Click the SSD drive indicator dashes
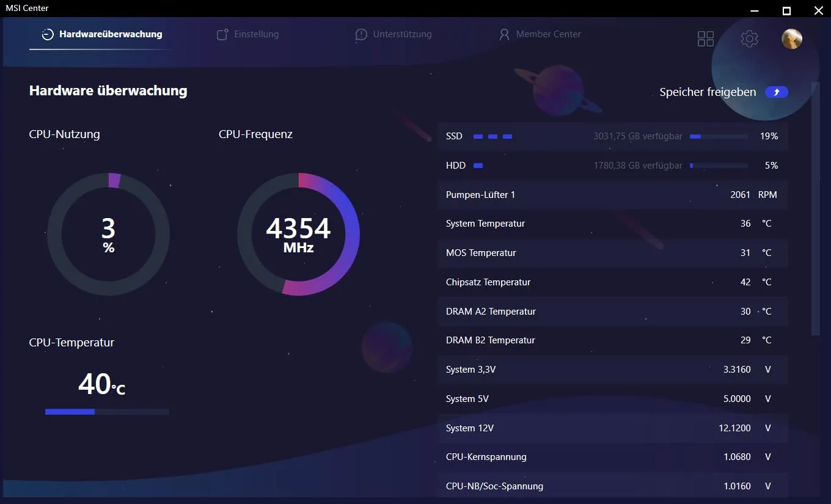This screenshot has width=831, height=504. pos(492,136)
